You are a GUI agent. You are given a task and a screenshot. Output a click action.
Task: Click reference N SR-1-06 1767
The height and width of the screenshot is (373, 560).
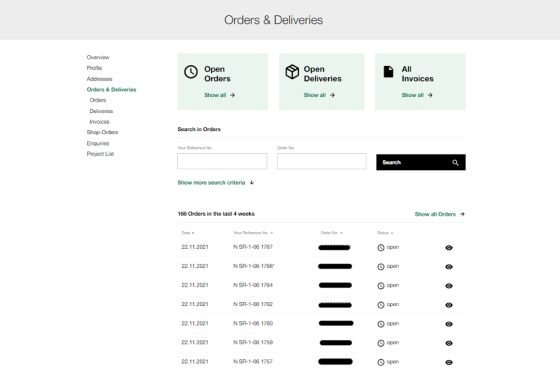coord(253,247)
